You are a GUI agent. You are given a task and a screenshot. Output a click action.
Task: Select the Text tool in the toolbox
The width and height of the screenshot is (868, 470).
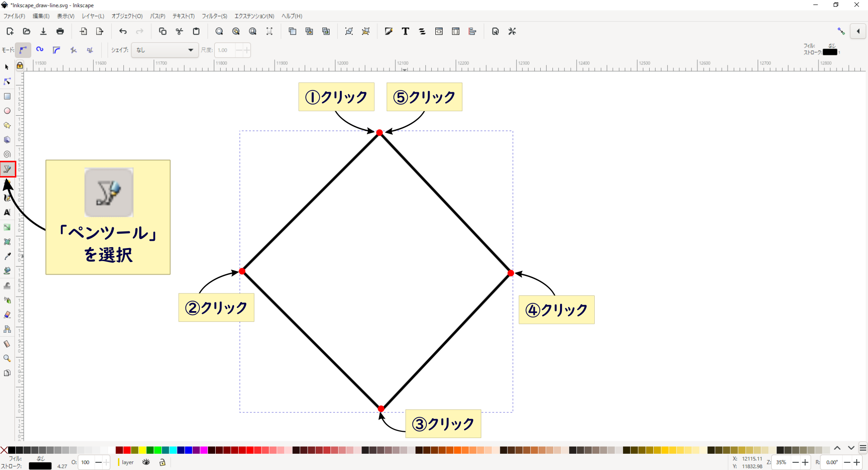coord(7,213)
